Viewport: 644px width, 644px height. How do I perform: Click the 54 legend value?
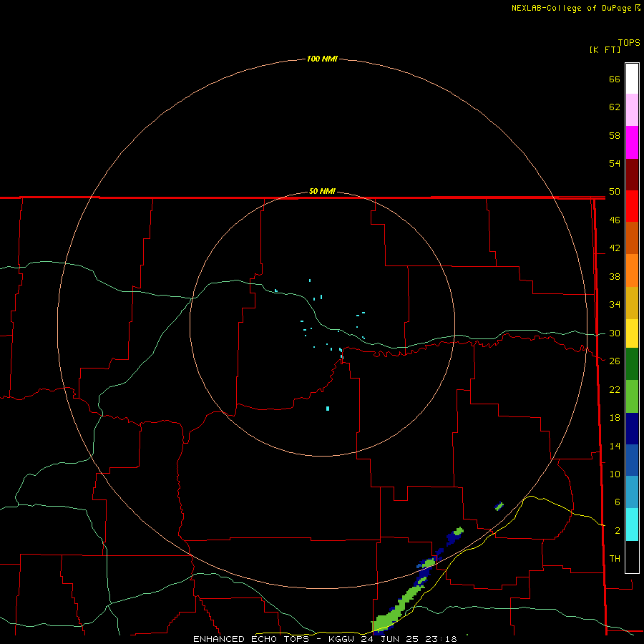click(615, 163)
